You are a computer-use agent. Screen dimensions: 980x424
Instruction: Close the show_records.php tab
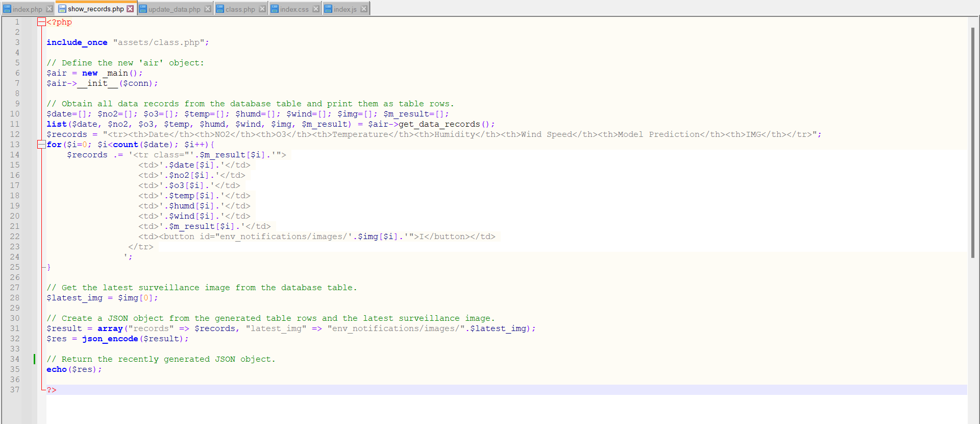click(x=130, y=9)
